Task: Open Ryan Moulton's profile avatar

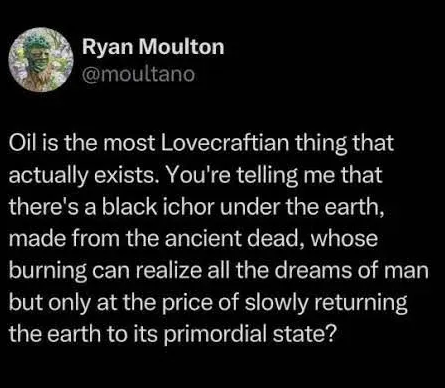Action: pyautogui.click(x=41, y=60)
